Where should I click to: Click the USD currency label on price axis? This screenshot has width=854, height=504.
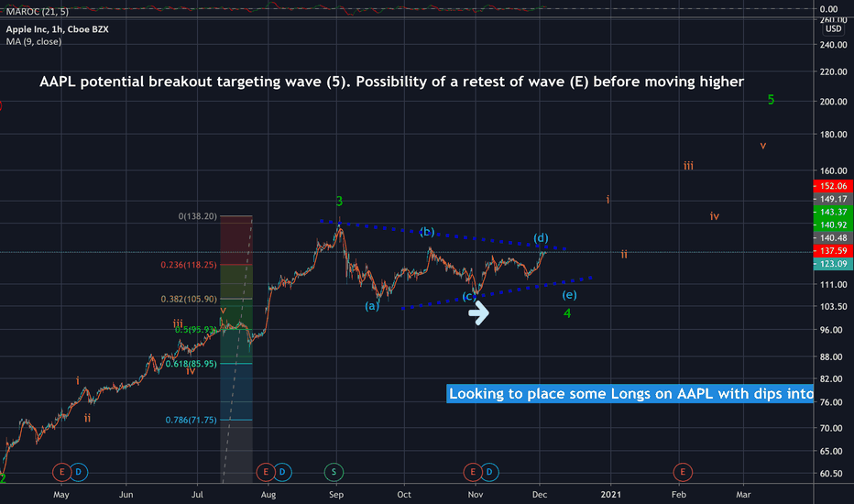point(833,29)
